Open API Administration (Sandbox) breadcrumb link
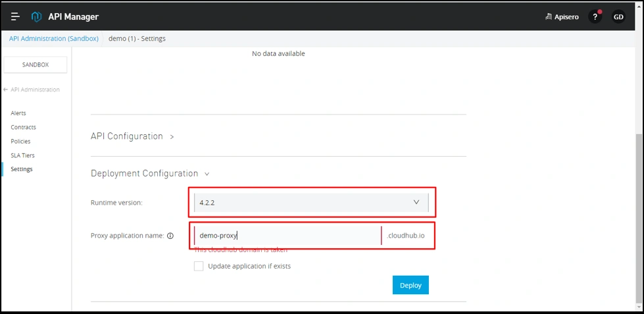The height and width of the screenshot is (314, 644). pos(53,39)
